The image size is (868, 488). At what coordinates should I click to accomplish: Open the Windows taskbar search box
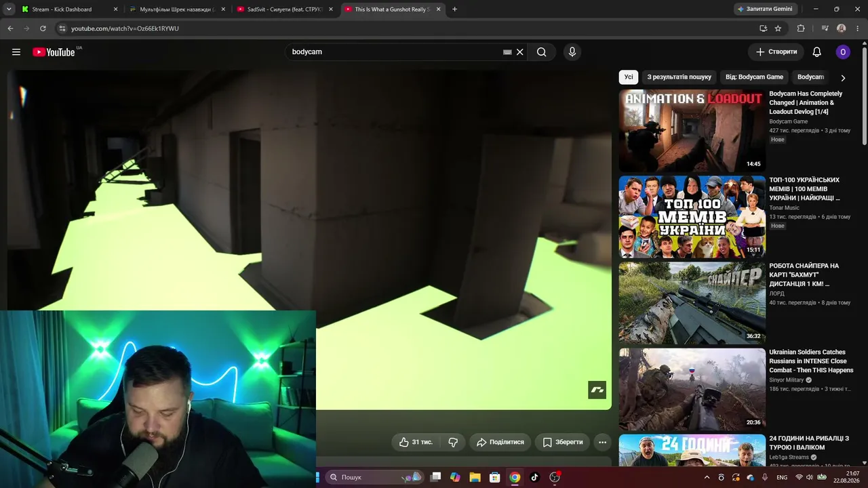[374, 477]
